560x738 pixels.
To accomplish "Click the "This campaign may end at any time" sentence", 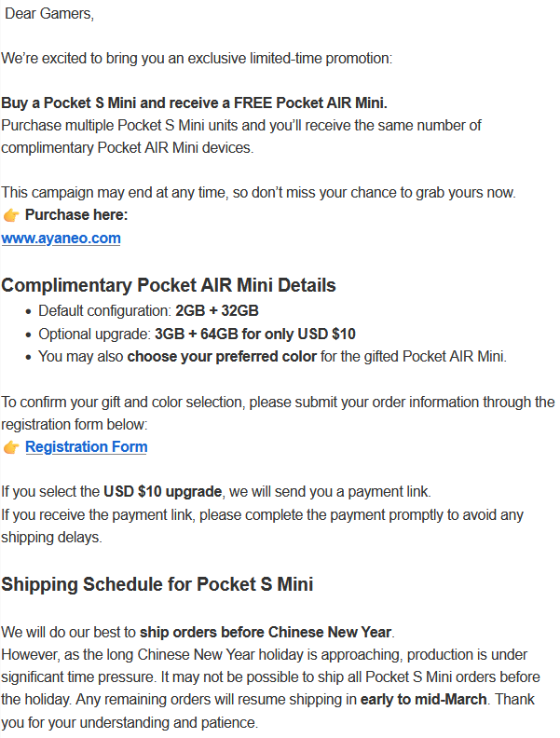I will (x=271, y=192).
